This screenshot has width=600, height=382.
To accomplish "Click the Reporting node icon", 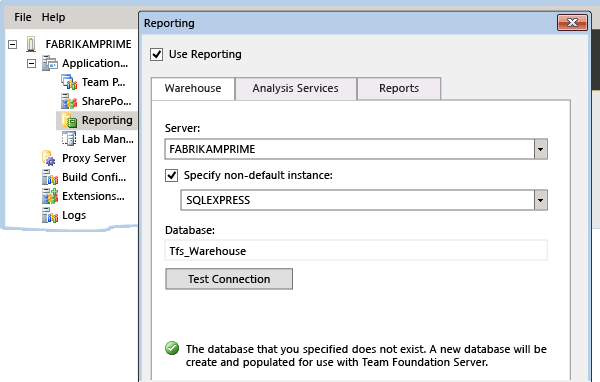I will [x=69, y=120].
